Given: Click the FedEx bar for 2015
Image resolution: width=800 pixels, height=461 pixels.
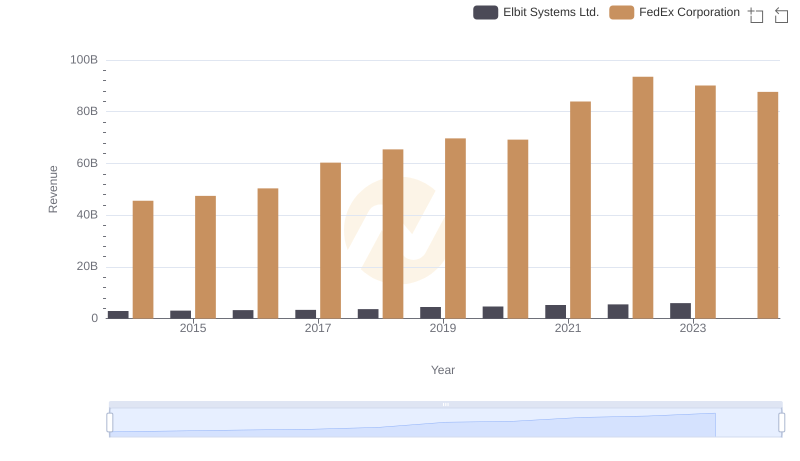Looking at the screenshot, I should (205, 258).
